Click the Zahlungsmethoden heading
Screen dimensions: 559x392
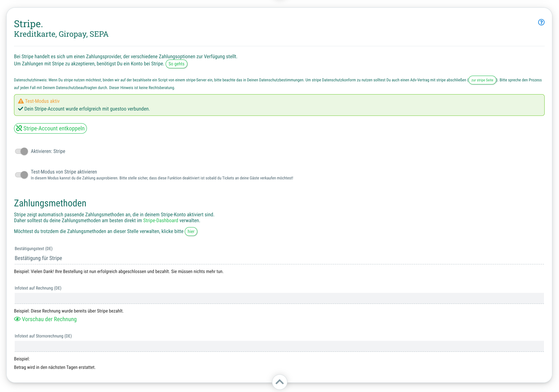click(50, 203)
